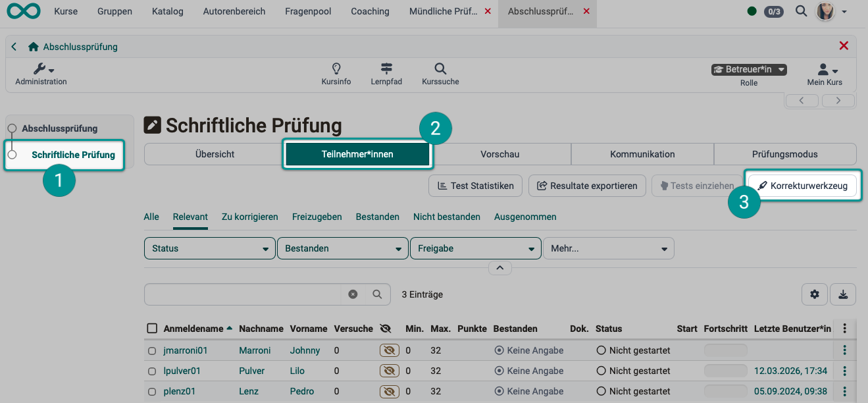Check the jmarroni01 row checkbox
The height and width of the screenshot is (403, 868).
pos(151,350)
